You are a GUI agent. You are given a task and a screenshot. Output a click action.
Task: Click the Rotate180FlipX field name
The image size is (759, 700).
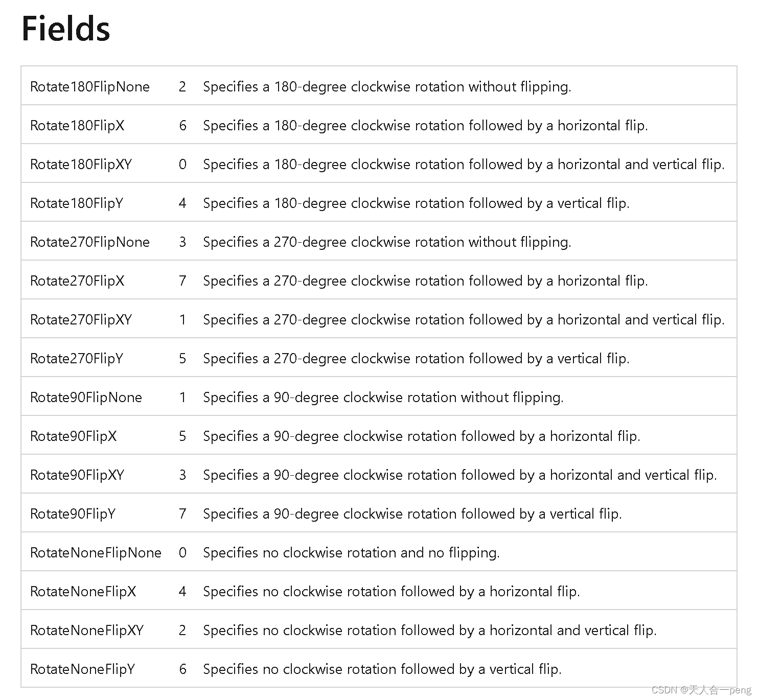(x=77, y=125)
